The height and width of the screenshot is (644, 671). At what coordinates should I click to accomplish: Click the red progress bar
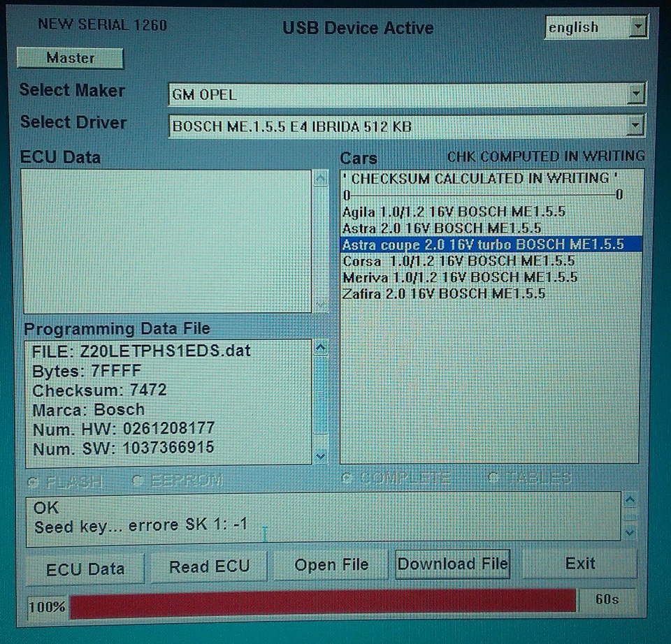pyautogui.click(x=323, y=603)
